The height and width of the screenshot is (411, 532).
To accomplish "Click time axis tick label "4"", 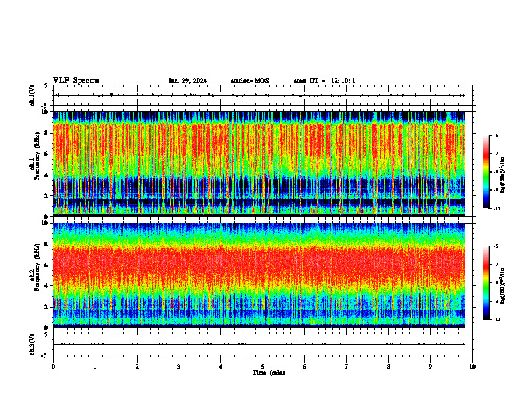I will pyautogui.click(x=221, y=367).
